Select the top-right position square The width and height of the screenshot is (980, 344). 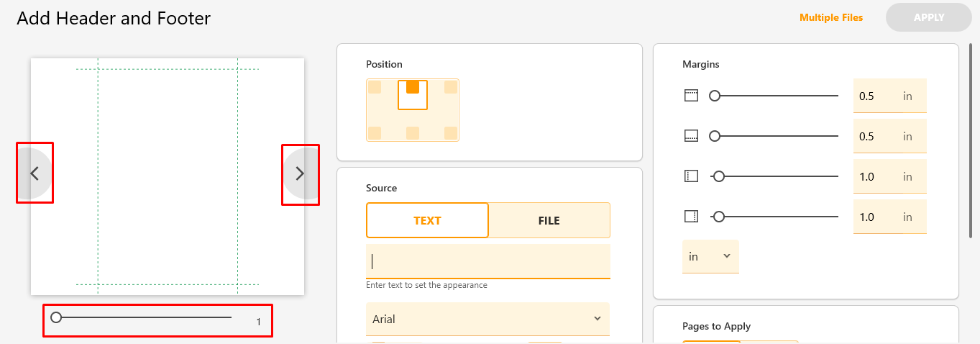coord(451,87)
